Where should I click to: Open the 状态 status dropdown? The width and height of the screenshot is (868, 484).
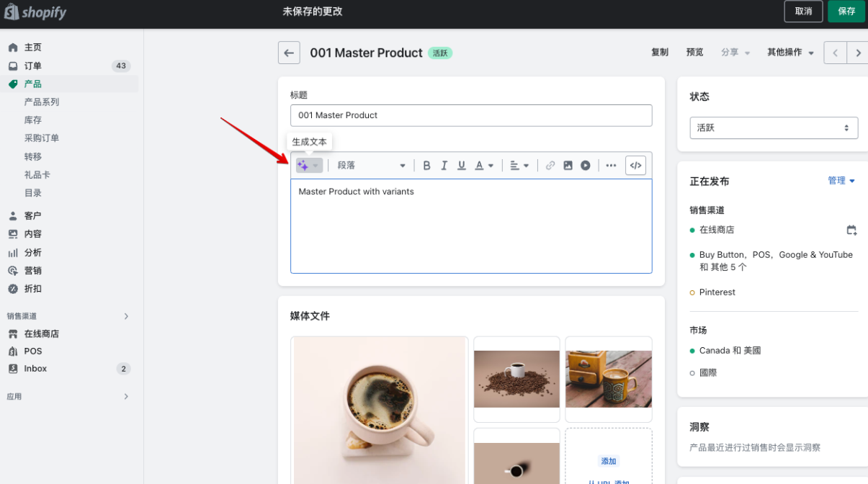click(x=774, y=127)
